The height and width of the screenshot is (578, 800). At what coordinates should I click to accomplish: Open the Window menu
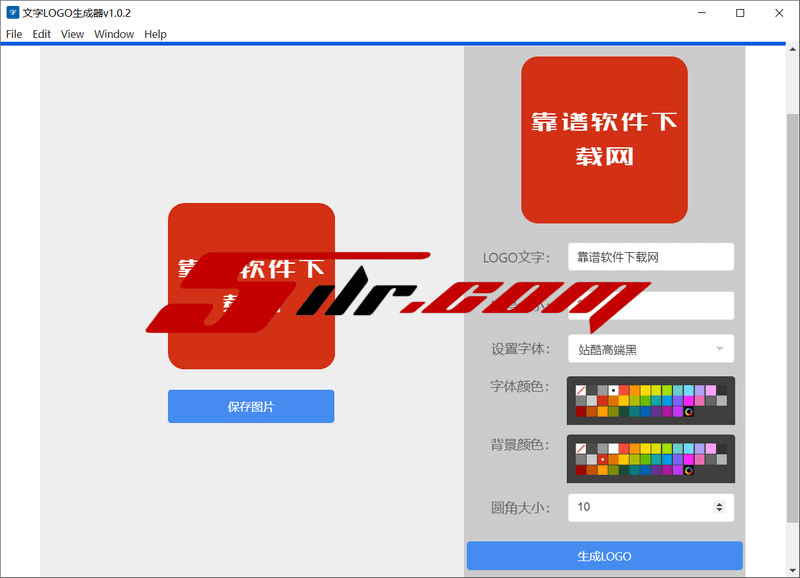click(114, 34)
